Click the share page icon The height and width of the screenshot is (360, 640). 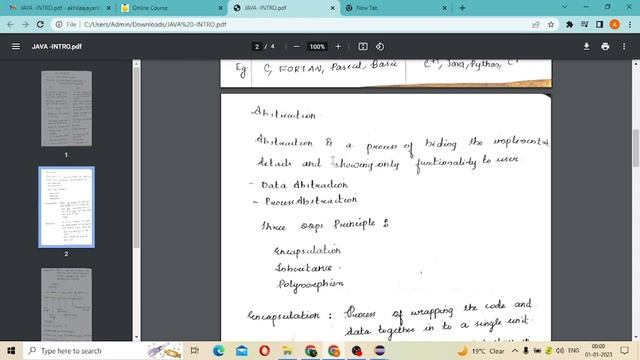point(536,24)
